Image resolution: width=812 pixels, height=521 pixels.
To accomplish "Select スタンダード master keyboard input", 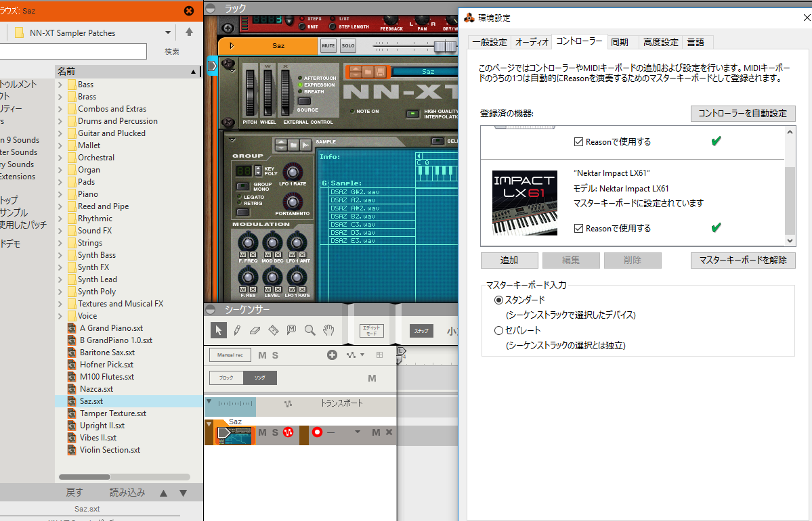I will (x=498, y=300).
